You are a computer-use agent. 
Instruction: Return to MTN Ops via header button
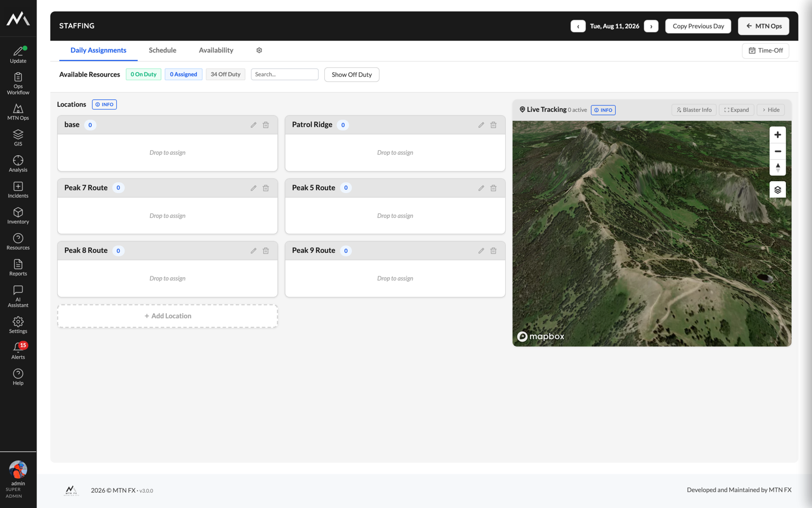click(x=764, y=26)
